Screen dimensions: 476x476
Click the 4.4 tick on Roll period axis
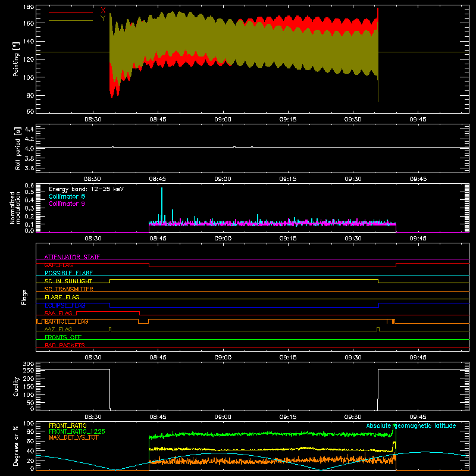pyautogui.click(x=29, y=129)
